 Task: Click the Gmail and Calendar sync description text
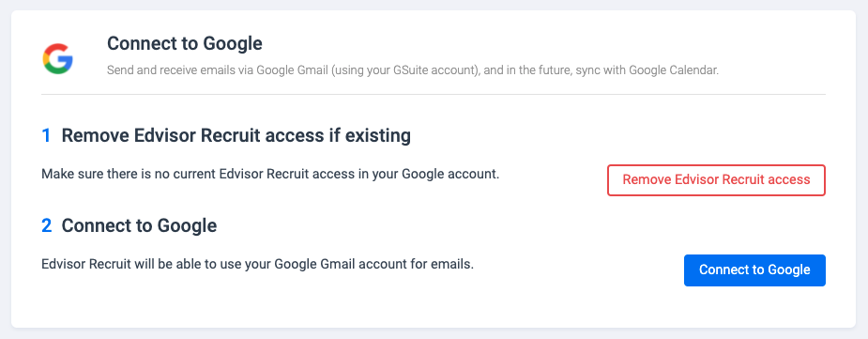(412, 71)
